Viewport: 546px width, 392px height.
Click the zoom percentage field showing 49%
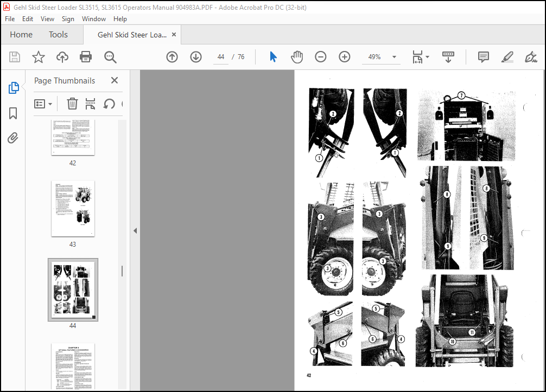pyautogui.click(x=374, y=57)
